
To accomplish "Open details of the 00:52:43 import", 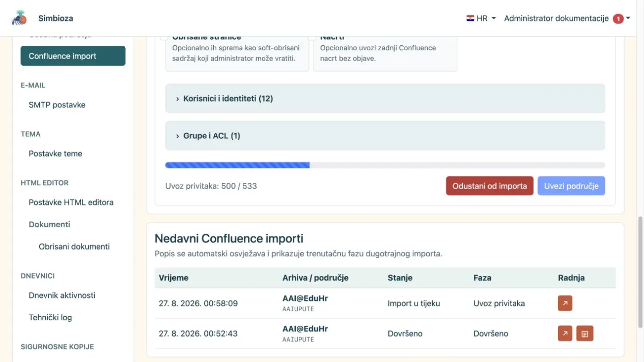I will click(565, 334).
